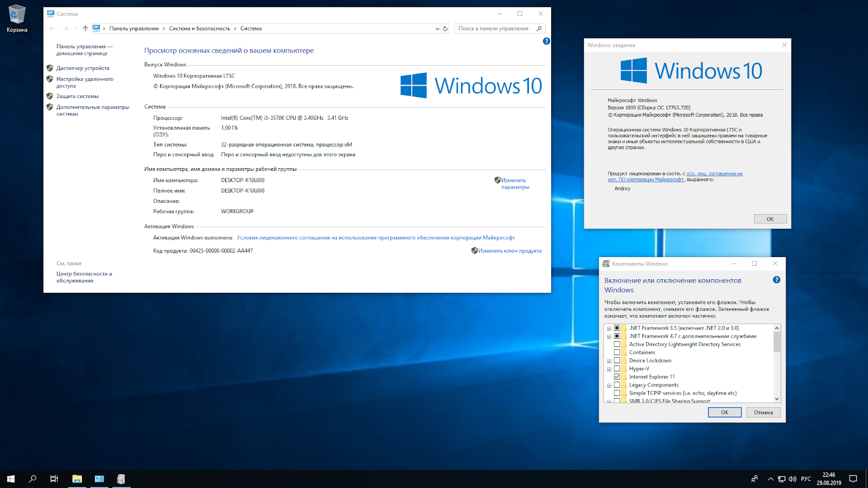Toggle the .NET Framework 4.7 checkbox

tap(617, 336)
